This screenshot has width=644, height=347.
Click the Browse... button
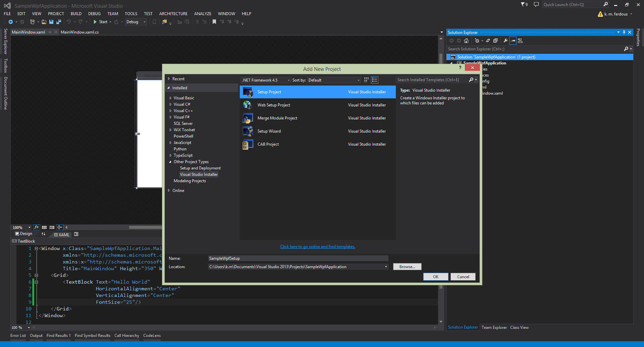pyautogui.click(x=407, y=267)
